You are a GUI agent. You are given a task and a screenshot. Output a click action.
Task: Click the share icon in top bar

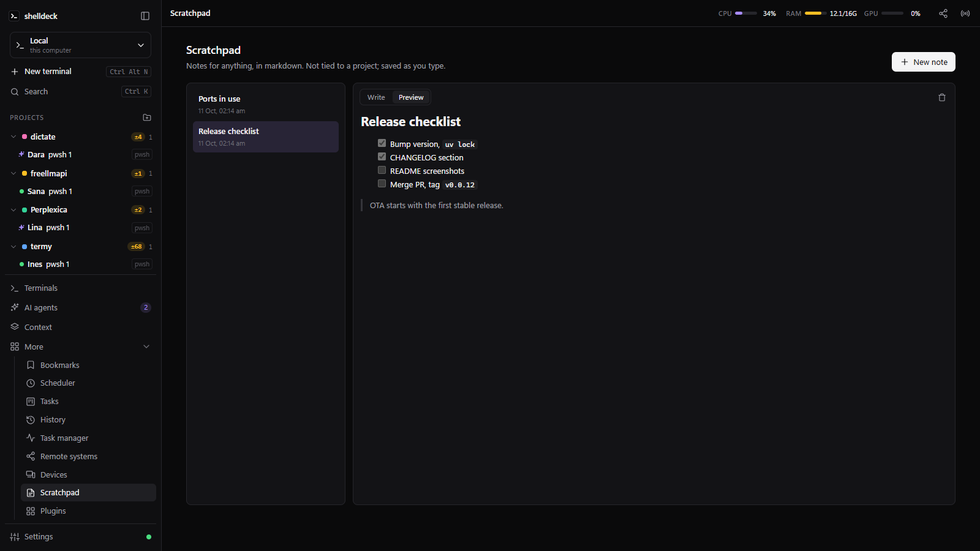[943, 13]
